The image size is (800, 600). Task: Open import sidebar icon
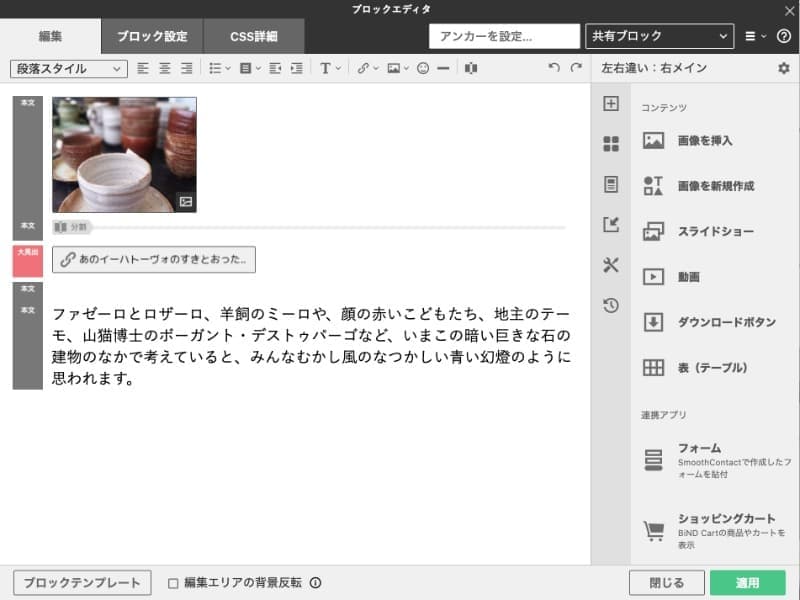click(x=611, y=224)
